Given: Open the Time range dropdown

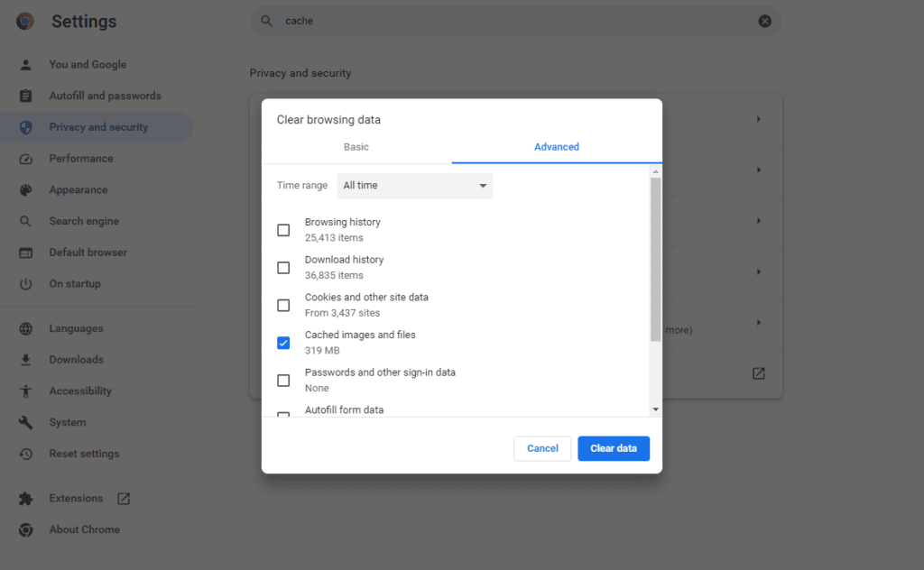Looking at the screenshot, I should coord(414,185).
